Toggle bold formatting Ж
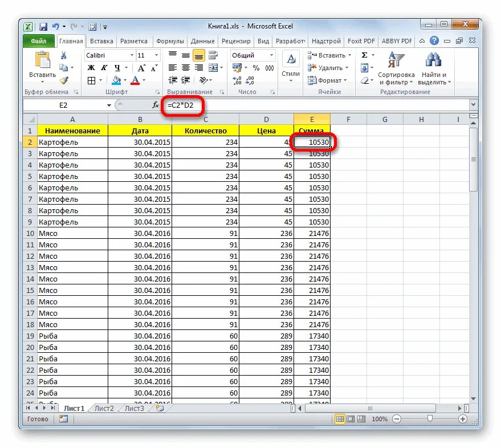Viewport: 501px width, 448px height. tap(91, 68)
